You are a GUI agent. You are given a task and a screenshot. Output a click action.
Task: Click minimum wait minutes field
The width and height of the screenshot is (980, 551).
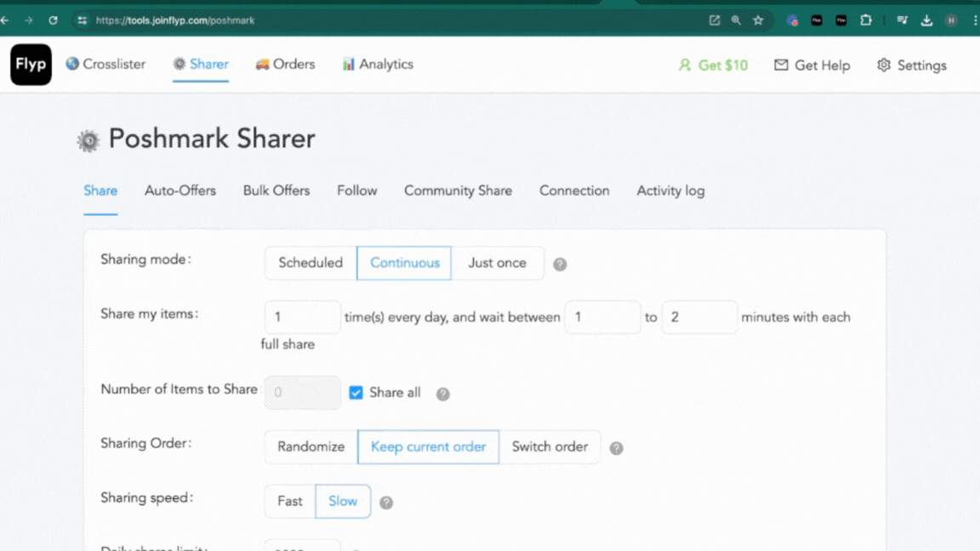tap(602, 317)
